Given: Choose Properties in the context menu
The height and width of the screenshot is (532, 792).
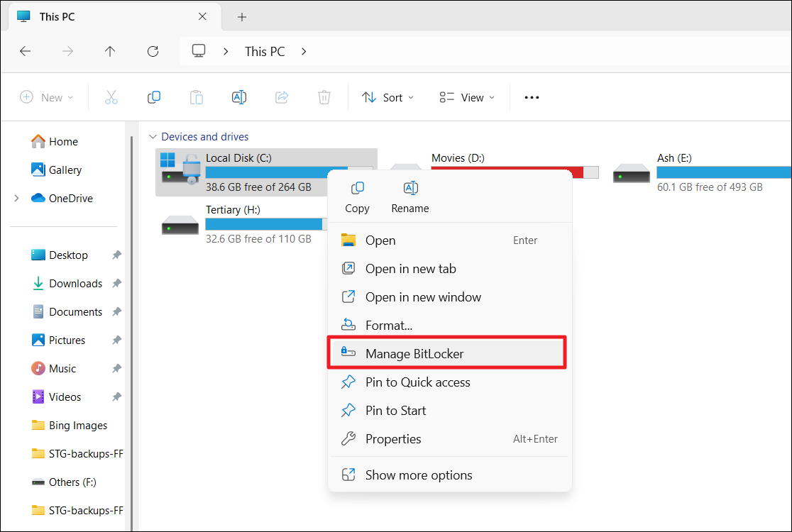Looking at the screenshot, I should click(x=393, y=439).
